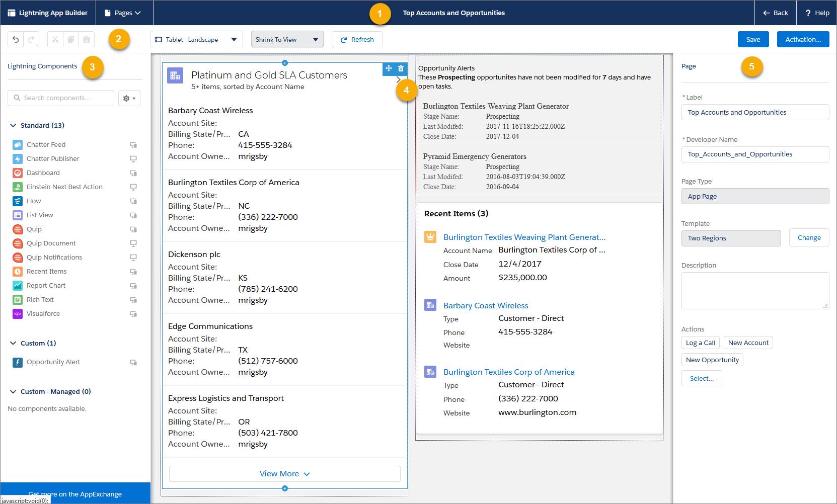This screenshot has width=837, height=504.
Task: Open the Help menu
Action: click(817, 13)
